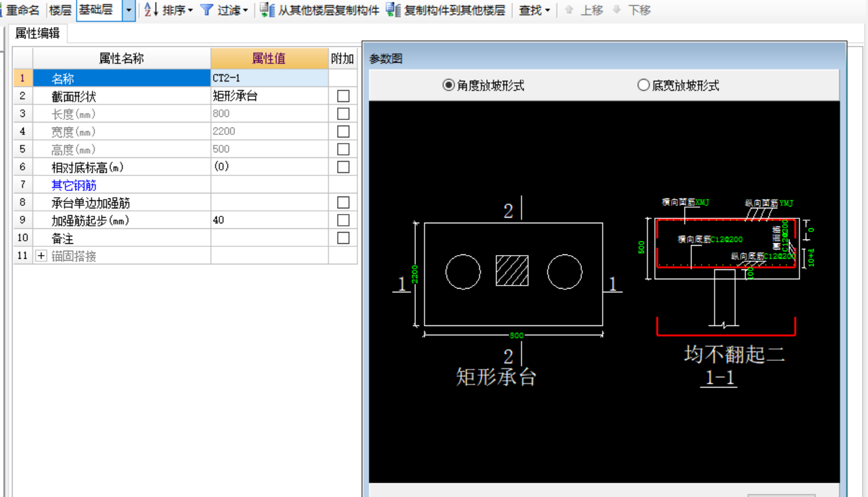Open the 基础层 floor dropdown
Viewport: 868px width, 497px height.
[x=129, y=11]
